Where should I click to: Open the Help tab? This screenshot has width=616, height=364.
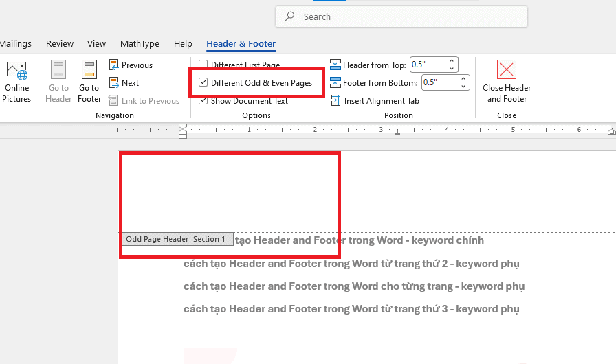pyautogui.click(x=183, y=43)
